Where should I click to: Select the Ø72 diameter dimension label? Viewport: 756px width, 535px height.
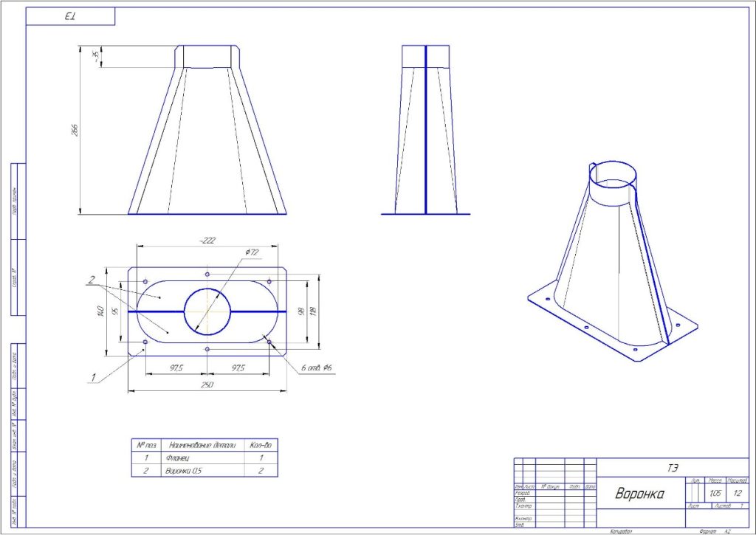[255, 253]
